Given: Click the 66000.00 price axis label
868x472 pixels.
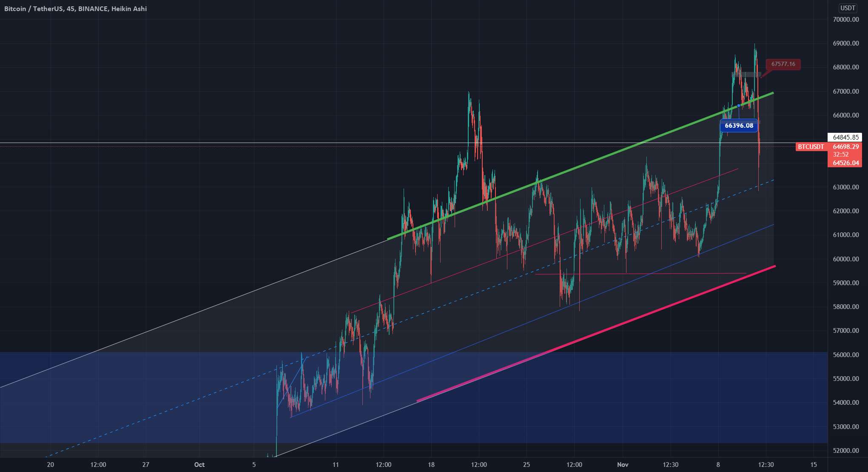Looking at the screenshot, I should click(846, 115).
